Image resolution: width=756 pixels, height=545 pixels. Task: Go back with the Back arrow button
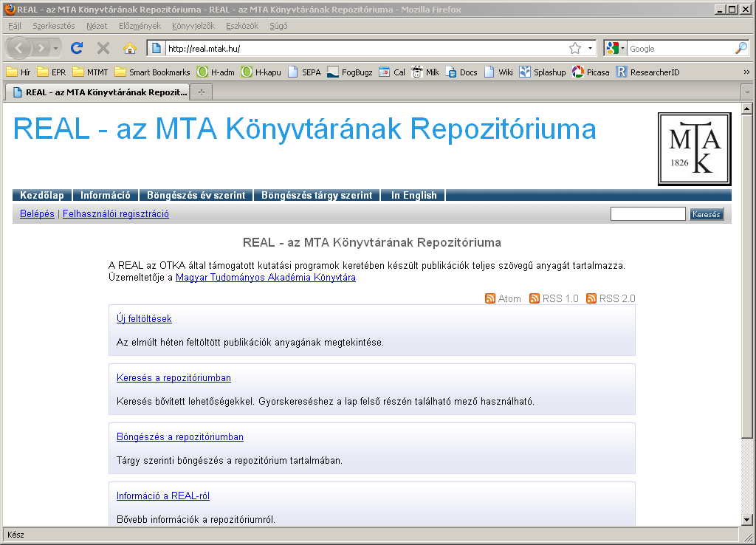point(18,48)
